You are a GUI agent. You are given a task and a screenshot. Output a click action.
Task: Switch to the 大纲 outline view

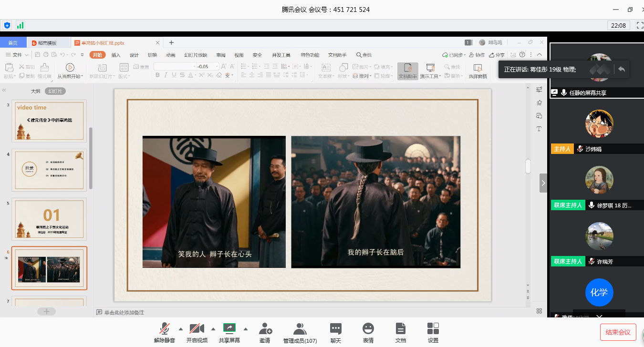[36, 91]
